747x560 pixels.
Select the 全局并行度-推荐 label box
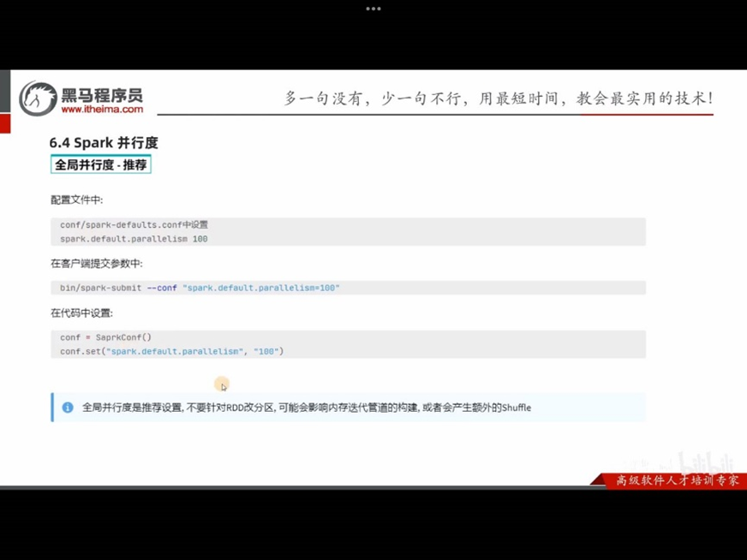pos(101,164)
